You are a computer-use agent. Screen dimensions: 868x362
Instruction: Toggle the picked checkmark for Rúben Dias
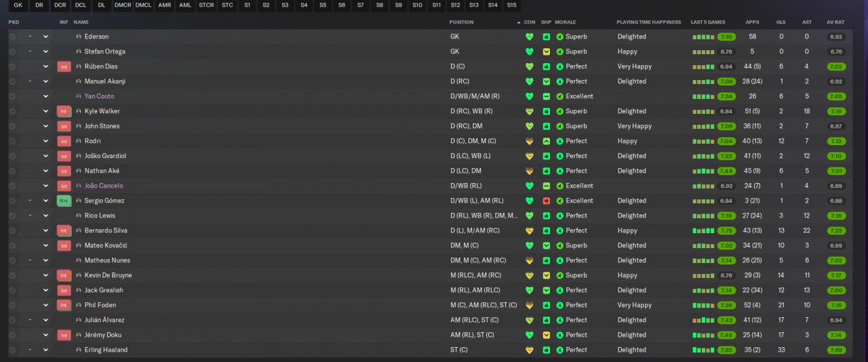tap(12, 66)
